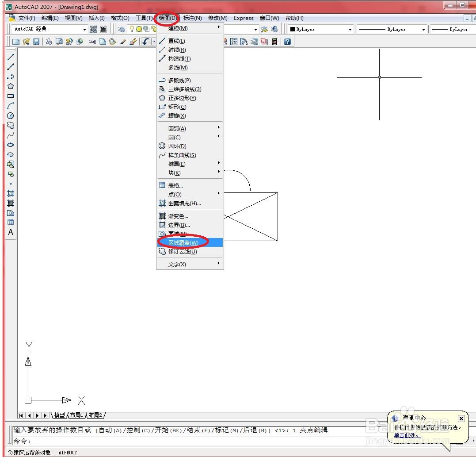Image resolution: width=476 pixels, height=457 pixels.
Task: Click the New drawing icon
Action: pyautogui.click(x=16, y=42)
